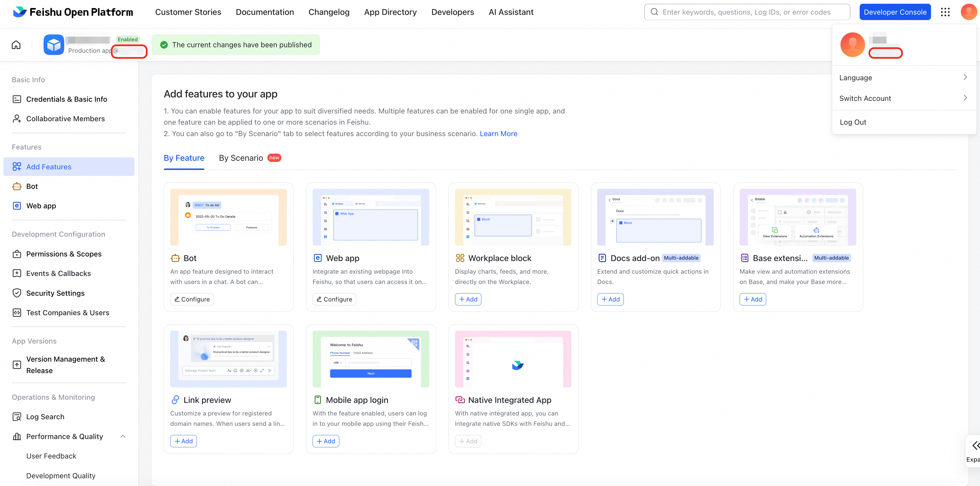Open the apps grid launcher icon
Screen dimensions: 980x486
click(x=945, y=12)
